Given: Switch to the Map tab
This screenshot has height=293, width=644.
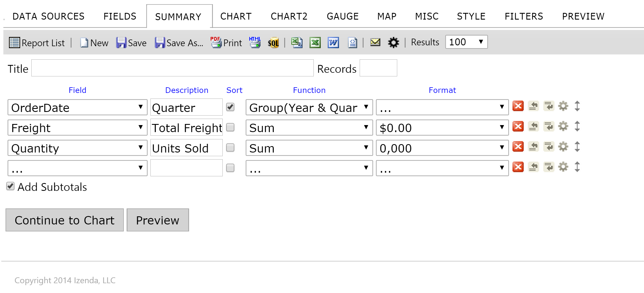Looking at the screenshot, I should [x=387, y=16].
